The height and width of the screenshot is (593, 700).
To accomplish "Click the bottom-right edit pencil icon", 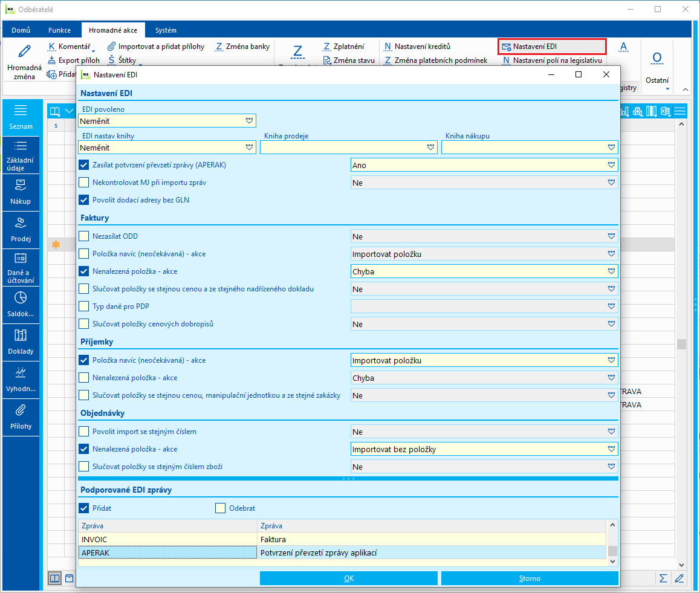I will click(x=679, y=578).
